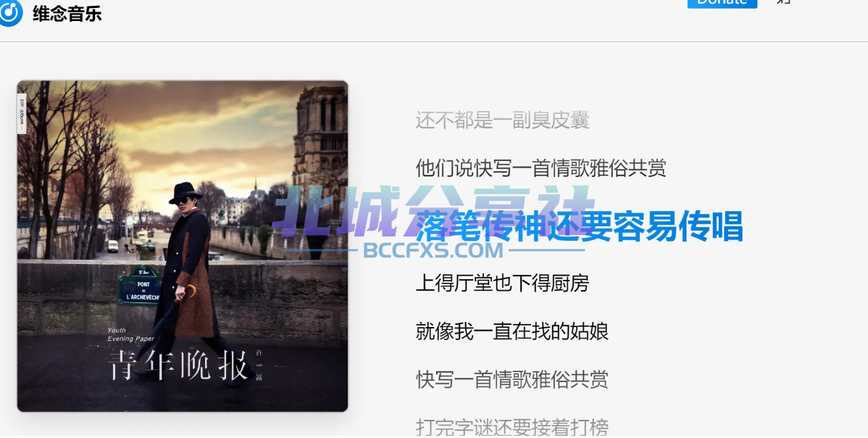Click the highlighted lyric 落笔传神还要容易传唱
Image resolution: width=868 pixels, height=438 pixels.
point(579,226)
